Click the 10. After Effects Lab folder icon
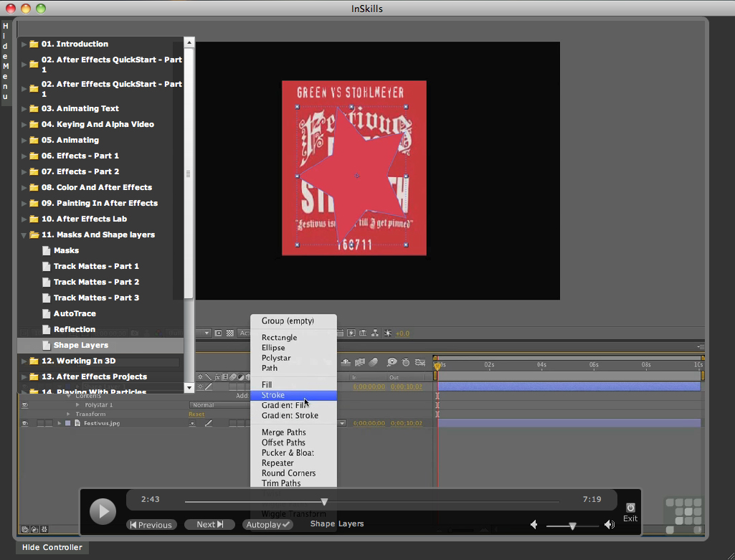This screenshot has height=560, width=735. 34,219
